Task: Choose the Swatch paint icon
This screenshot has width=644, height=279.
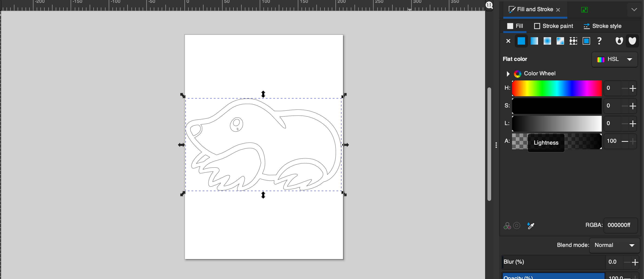Action: 586,41
